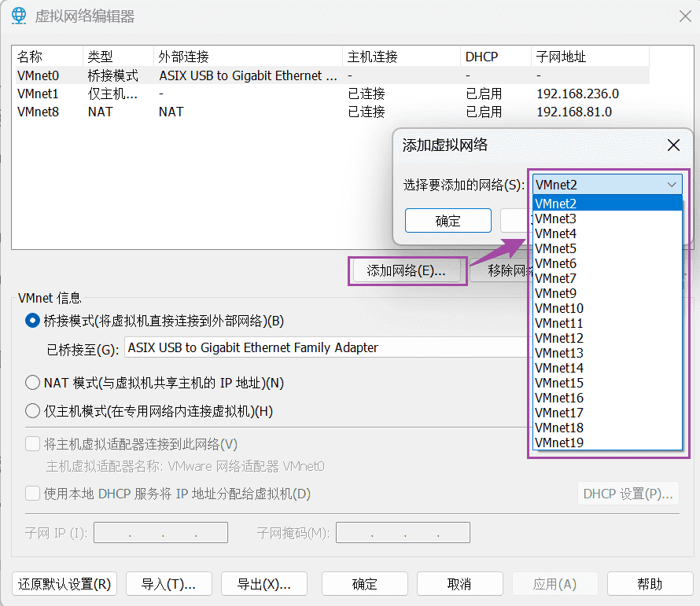This screenshot has width=700, height=606.
Task: Click the 添加网络(E)... button
Action: [407, 271]
